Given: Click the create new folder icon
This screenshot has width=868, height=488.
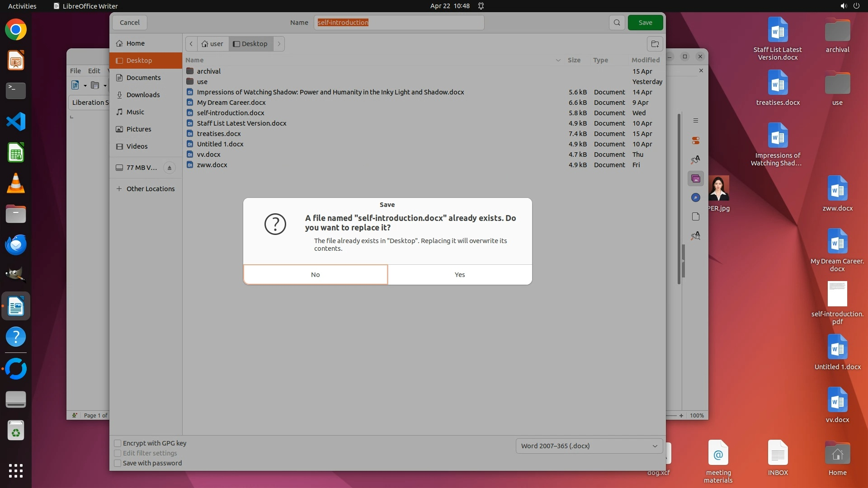Looking at the screenshot, I should click(655, 44).
